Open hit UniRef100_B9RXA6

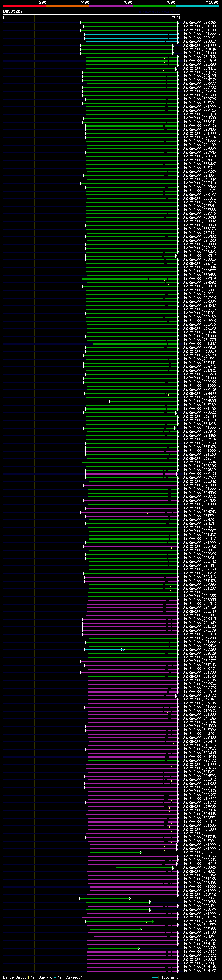click(199, 23)
